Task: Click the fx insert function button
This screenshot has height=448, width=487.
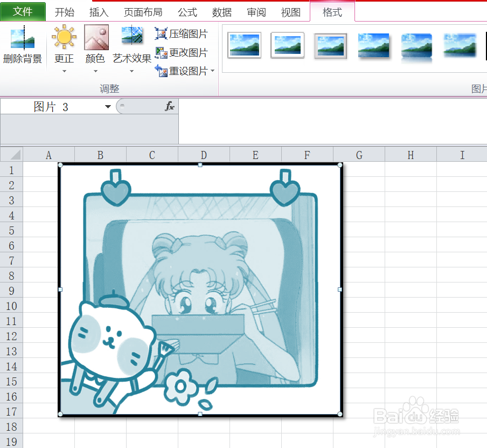Action: pyautogui.click(x=169, y=106)
